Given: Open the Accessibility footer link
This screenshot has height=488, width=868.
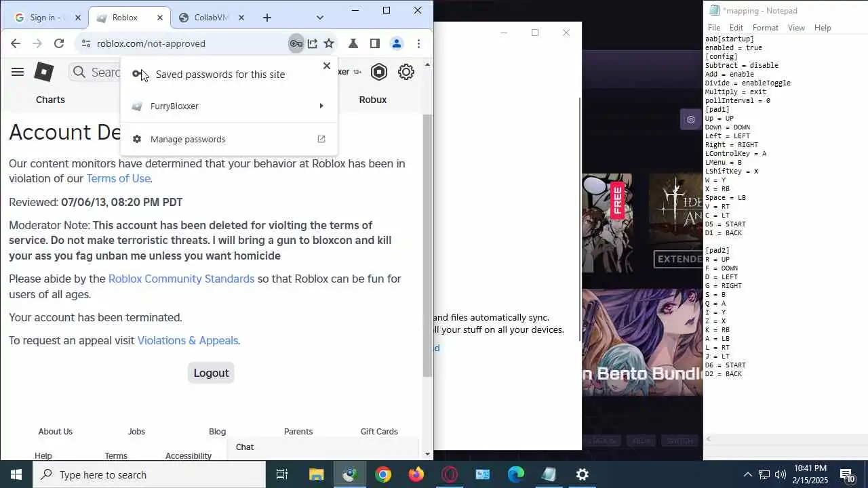Looking at the screenshot, I should pyautogui.click(x=189, y=455).
